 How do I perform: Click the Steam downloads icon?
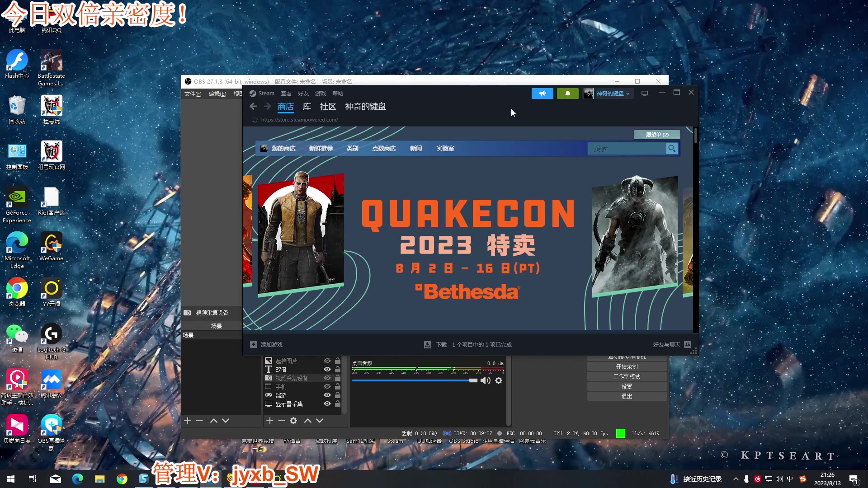pyautogui.click(x=427, y=345)
